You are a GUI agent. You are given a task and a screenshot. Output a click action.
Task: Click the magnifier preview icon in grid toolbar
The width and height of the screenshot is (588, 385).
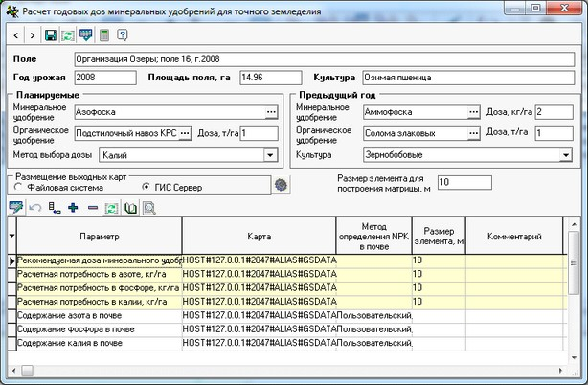tap(149, 207)
